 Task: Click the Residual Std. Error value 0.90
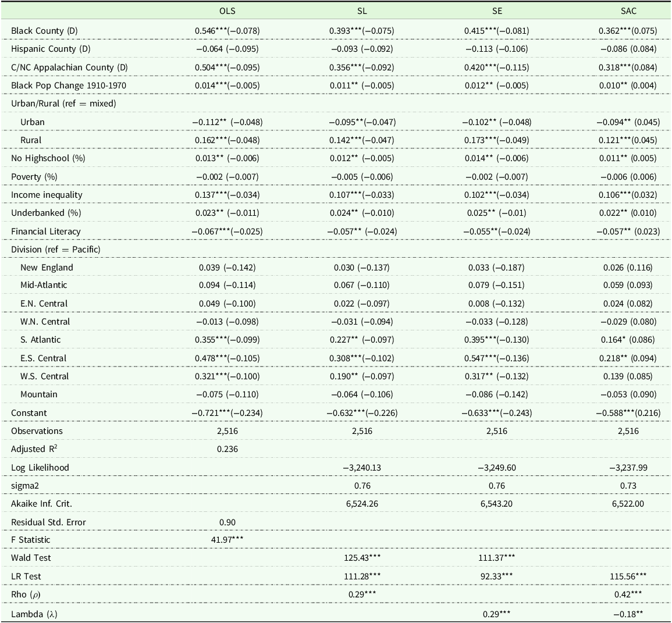[x=227, y=522]
